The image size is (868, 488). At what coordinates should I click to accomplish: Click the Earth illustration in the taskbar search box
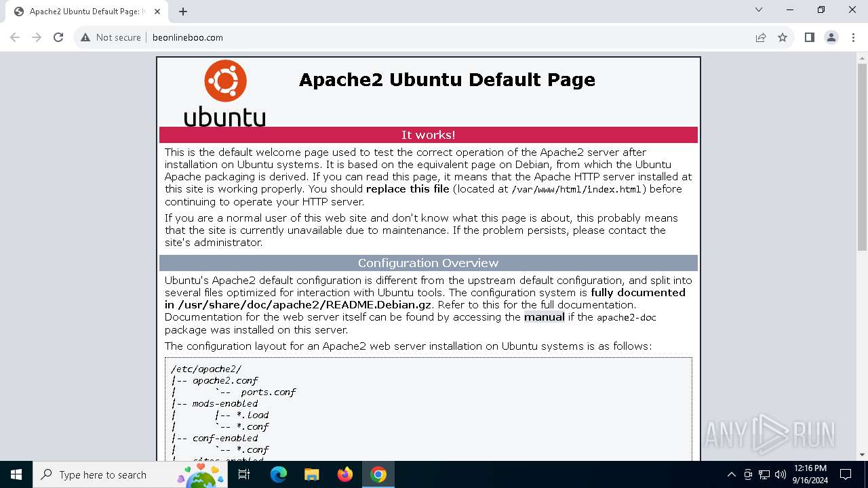[201, 475]
